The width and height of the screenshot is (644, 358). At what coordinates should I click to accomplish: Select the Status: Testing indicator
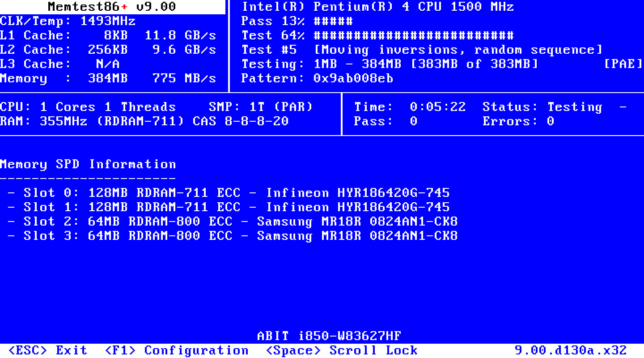542,107
